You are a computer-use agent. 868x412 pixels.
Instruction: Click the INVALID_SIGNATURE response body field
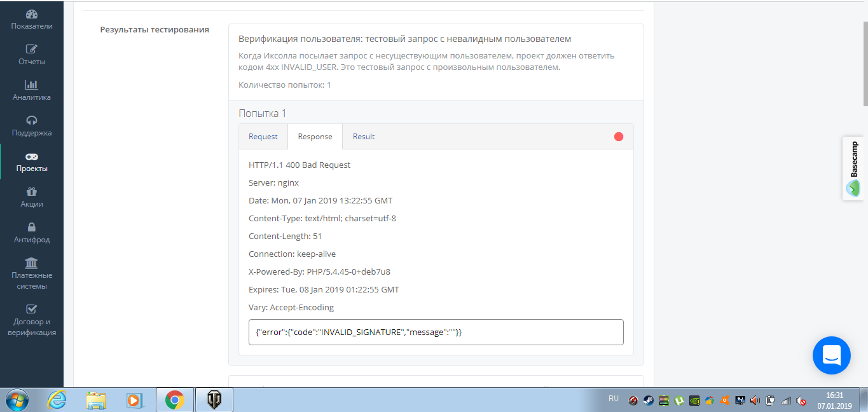click(436, 332)
